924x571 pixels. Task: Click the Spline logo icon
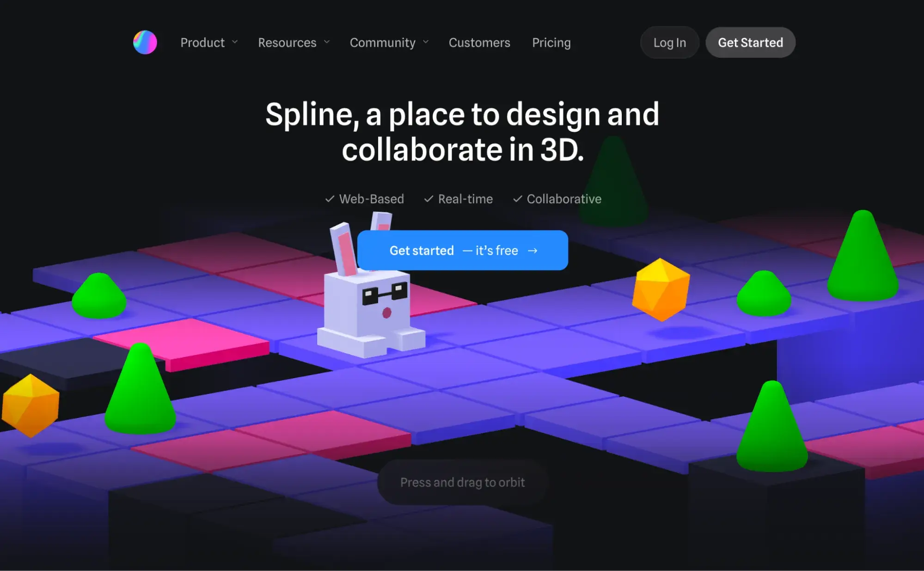tap(145, 42)
